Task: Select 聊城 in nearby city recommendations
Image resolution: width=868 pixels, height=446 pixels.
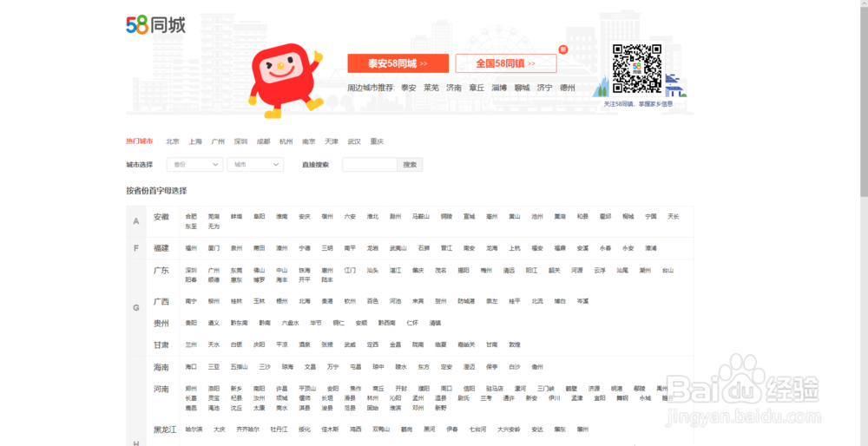Action: tap(522, 88)
